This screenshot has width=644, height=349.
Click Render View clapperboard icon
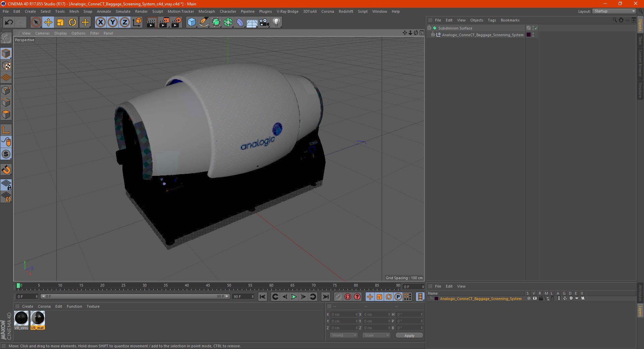coord(152,22)
